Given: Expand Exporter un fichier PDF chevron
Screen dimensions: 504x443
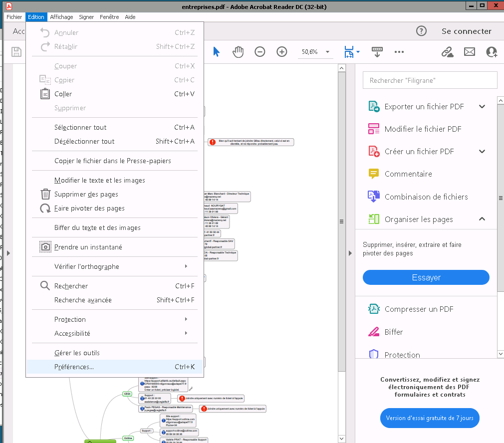Looking at the screenshot, I should click(482, 107).
